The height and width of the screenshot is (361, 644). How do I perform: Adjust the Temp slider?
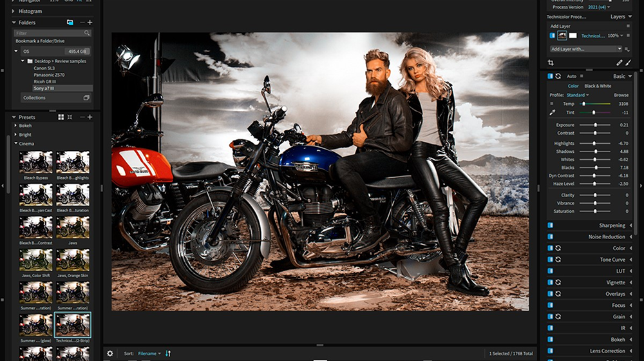(x=595, y=104)
